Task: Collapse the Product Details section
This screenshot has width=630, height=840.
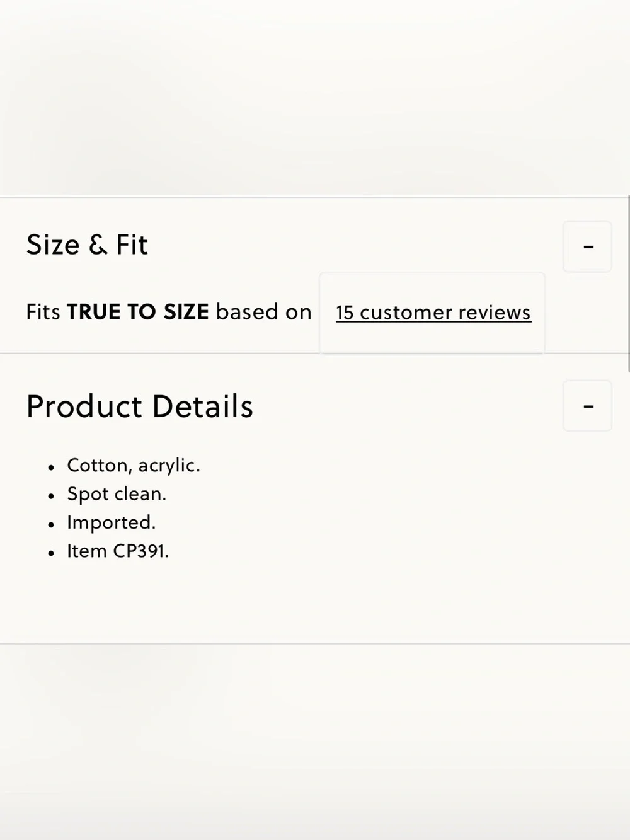Action: click(587, 406)
